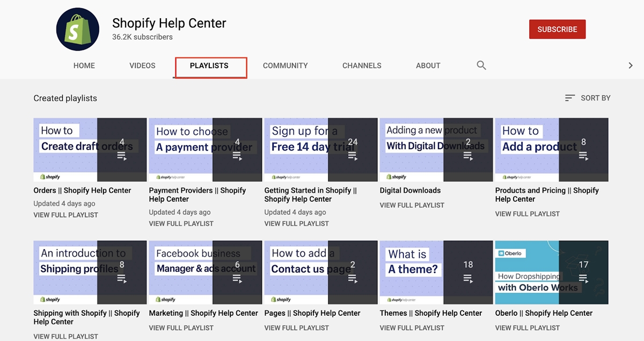This screenshot has width=644, height=341.
Task: Click the Shopify Help Center channel avatar
Action: (x=78, y=30)
